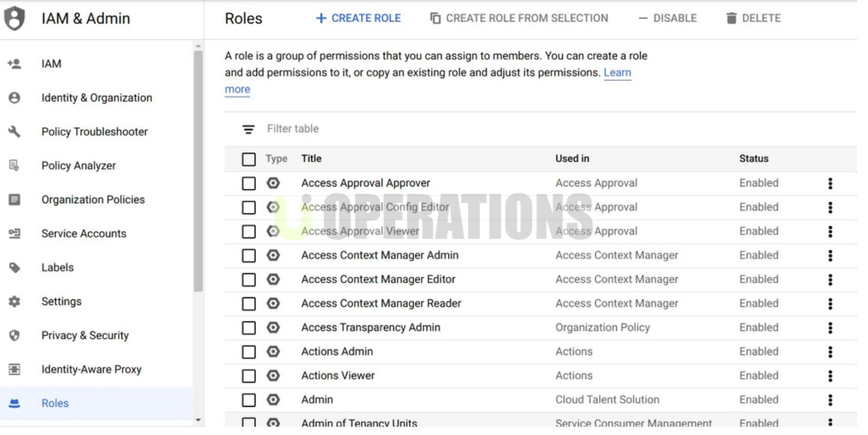This screenshot has height=435, width=868.
Task: Open more actions for Access Context Manager Reader
Action: [830, 304]
